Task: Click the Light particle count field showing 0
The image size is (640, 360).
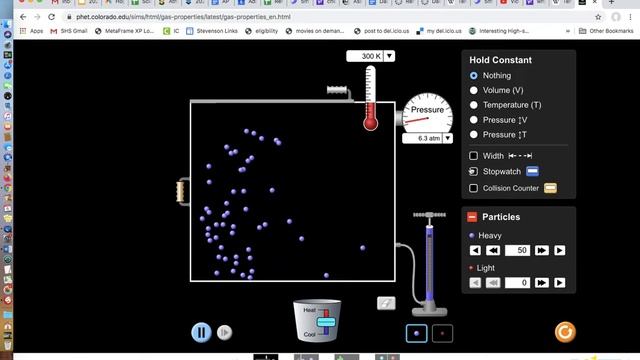Action: click(517, 282)
